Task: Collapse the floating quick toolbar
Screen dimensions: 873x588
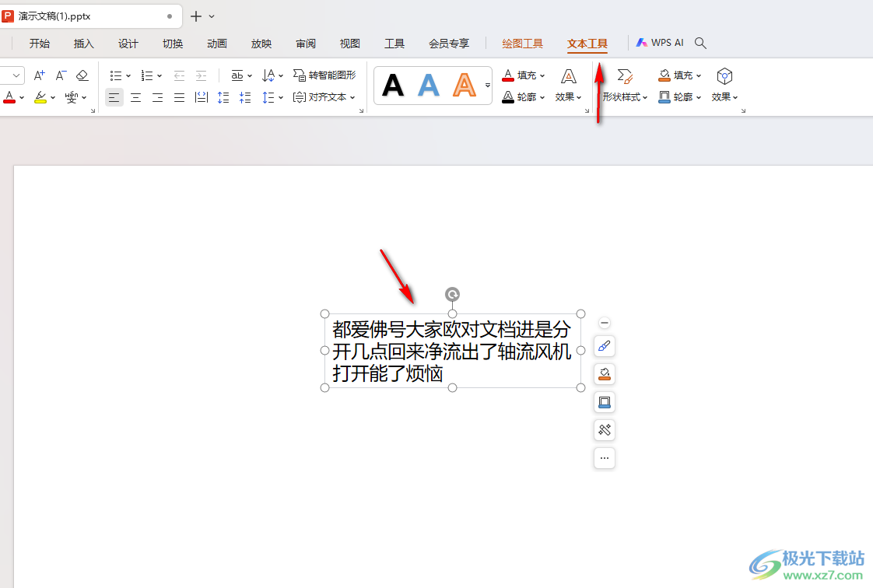Action: pos(605,323)
